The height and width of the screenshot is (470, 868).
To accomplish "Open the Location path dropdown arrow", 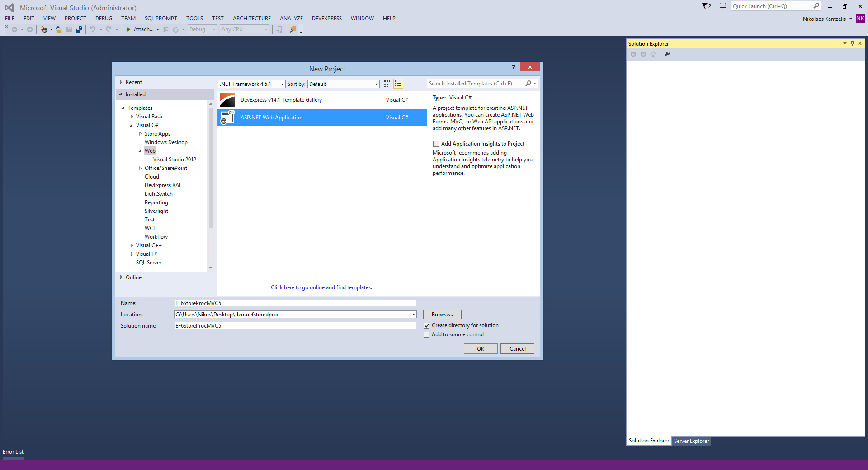I will pyautogui.click(x=413, y=315).
